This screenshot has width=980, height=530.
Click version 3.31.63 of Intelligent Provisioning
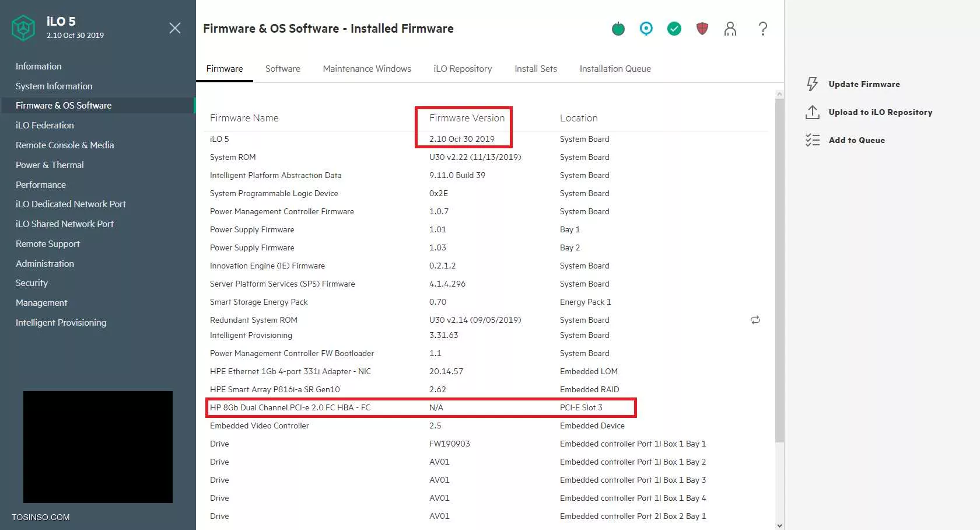click(x=444, y=335)
